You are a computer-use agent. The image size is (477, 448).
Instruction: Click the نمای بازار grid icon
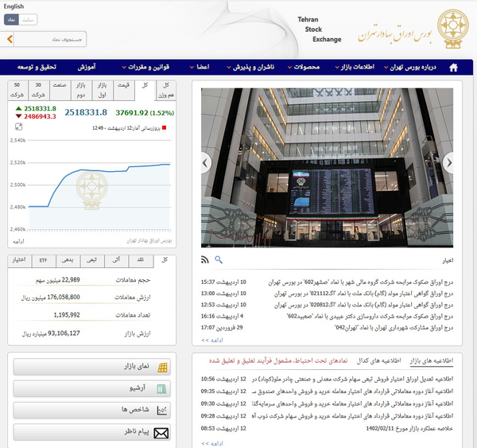coord(162,368)
